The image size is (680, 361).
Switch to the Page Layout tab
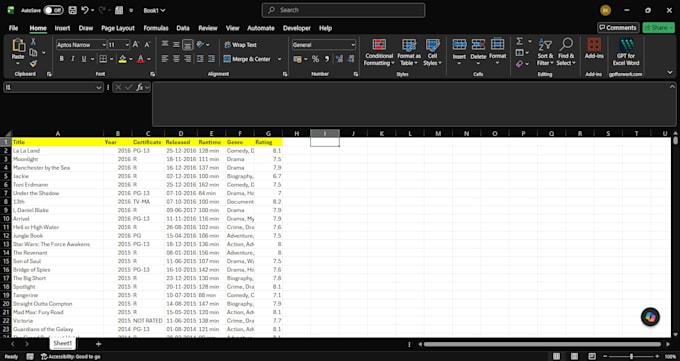(x=118, y=28)
